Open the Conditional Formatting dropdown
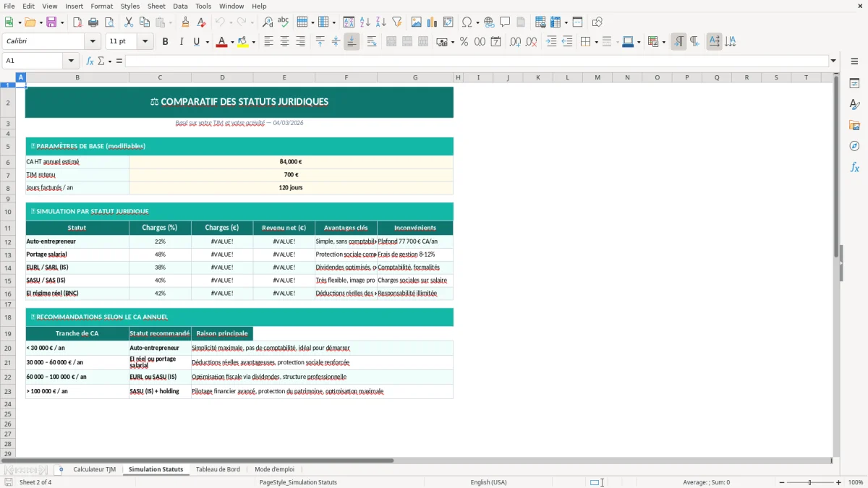This screenshot has height=488, width=868. coord(663,42)
